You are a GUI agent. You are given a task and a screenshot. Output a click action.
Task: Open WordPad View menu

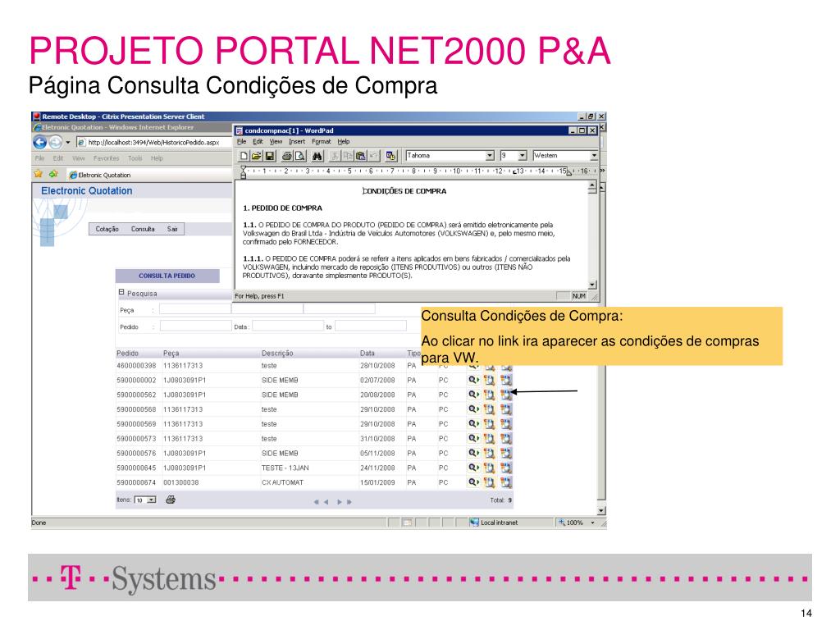276,142
